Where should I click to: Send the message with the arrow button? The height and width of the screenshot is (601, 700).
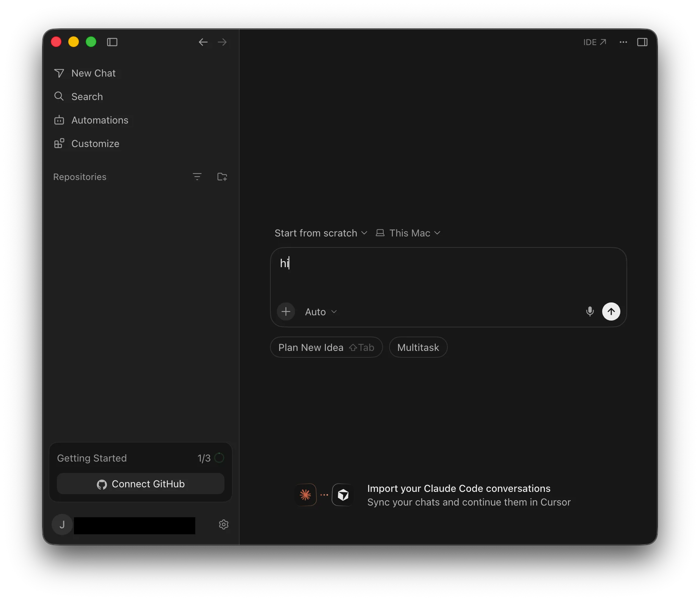coord(611,311)
